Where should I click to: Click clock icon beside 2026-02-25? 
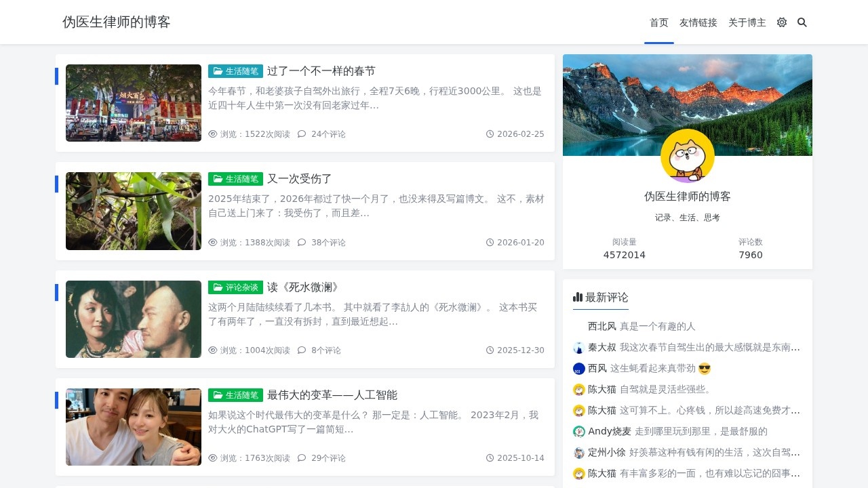pyautogui.click(x=490, y=134)
